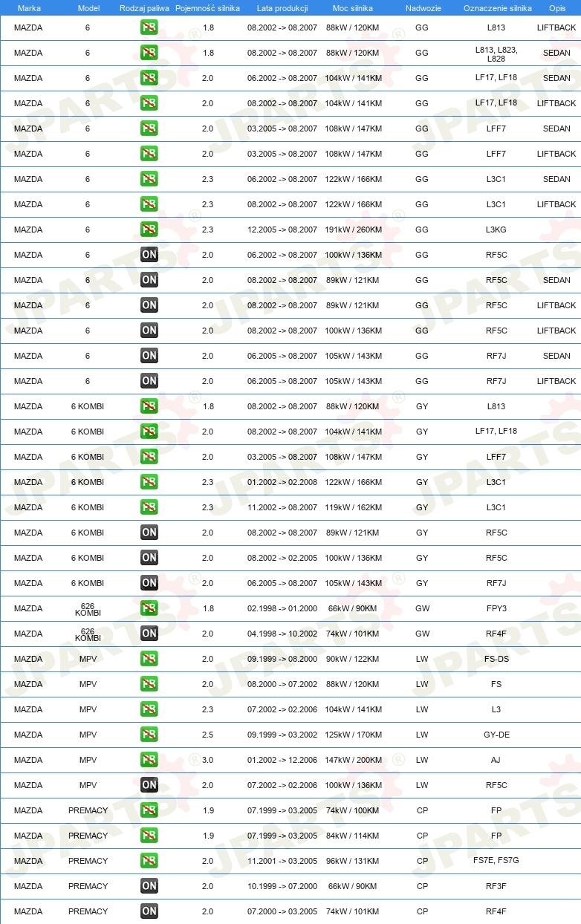Click petrol icon in Mazda 6 L813 liftback row

click(x=149, y=27)
